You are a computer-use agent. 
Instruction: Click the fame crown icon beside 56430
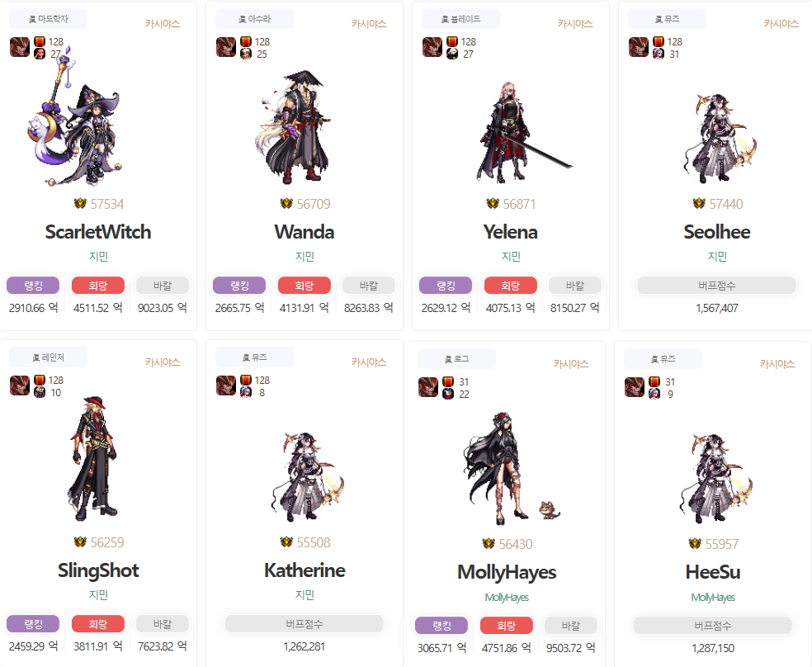click(x=489, y=544)
